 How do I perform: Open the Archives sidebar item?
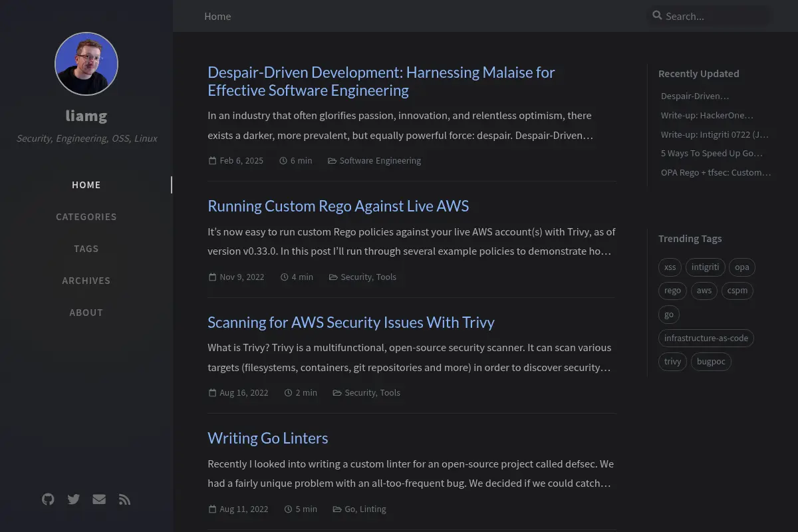point(86,281)
